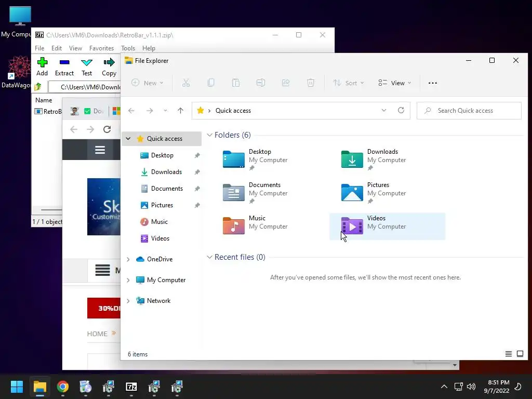532x399 pixels.
Task: Open the recent locations dropdown arrow
Action: [x=165, y=111]
